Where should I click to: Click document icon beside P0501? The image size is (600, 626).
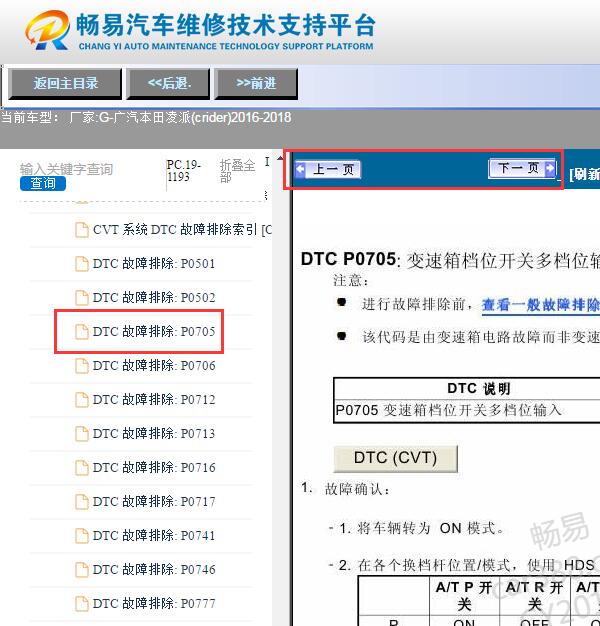click(x=82, y=264)
